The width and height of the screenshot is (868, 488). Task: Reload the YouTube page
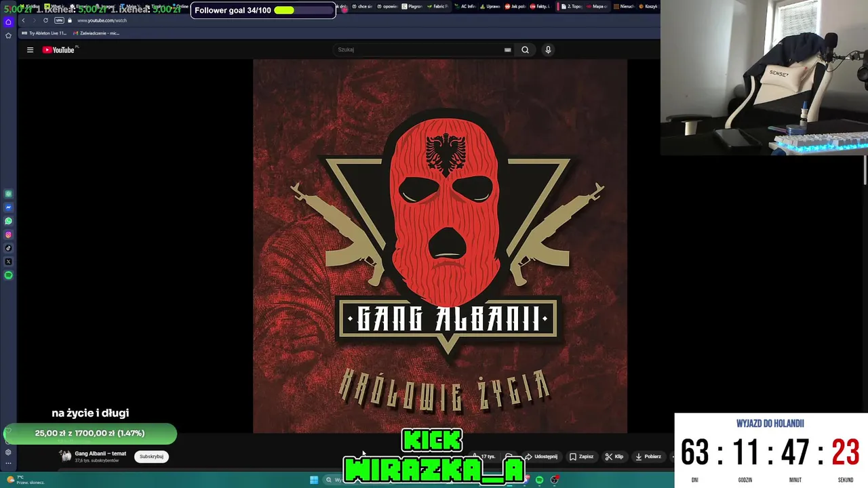coord(45,20)
